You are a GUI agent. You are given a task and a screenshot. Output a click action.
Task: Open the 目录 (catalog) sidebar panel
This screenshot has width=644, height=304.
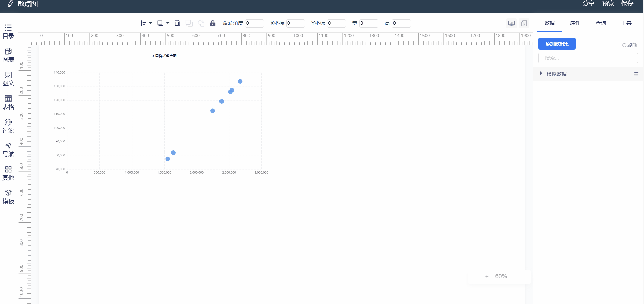point(8,32)
